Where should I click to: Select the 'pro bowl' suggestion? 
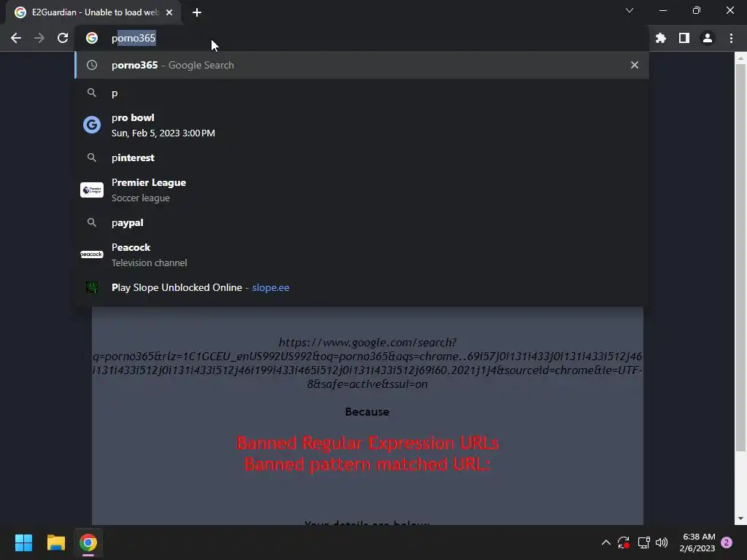pyautogui.click(x=362, y=125)
